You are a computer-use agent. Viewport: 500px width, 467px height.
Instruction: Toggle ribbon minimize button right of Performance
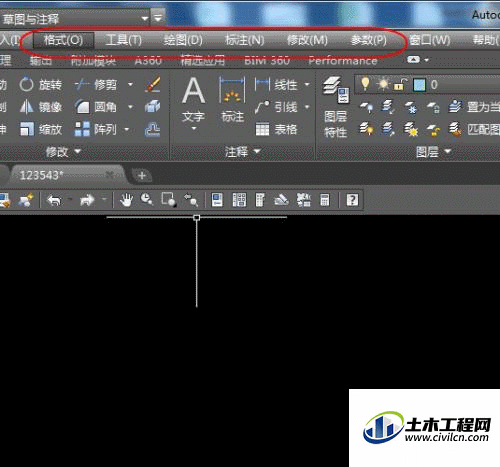413,60
